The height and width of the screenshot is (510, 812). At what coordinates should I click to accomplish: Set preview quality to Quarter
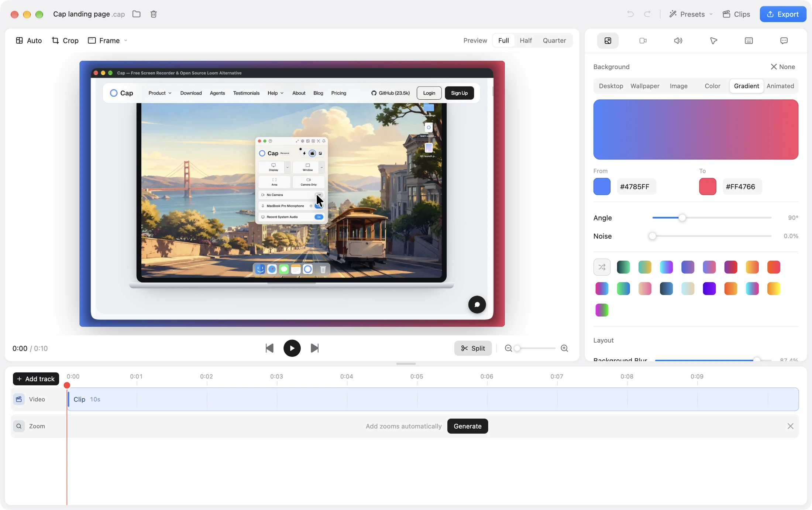(554, 41)
